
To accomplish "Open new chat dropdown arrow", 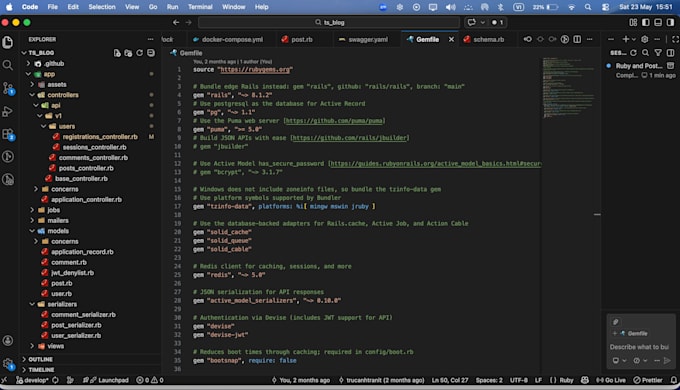I will [x=634, y=39].
